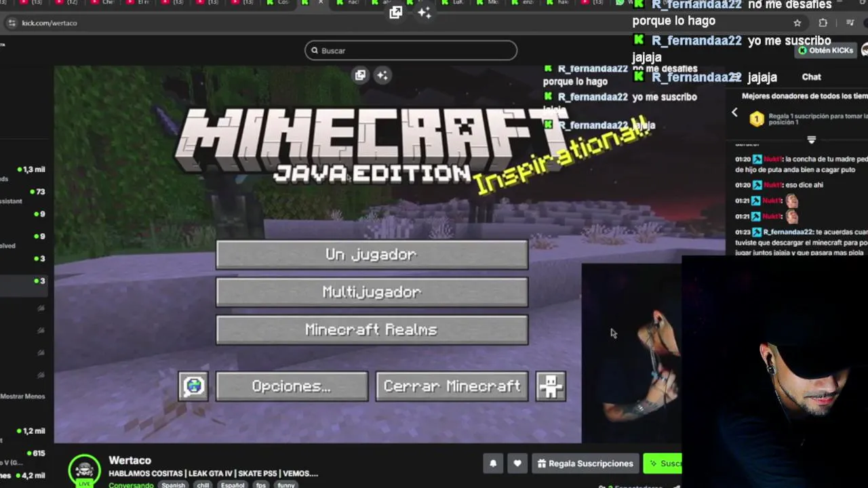
Task: Click the heart follow icon for Wertaco
Action: (517, 464)
